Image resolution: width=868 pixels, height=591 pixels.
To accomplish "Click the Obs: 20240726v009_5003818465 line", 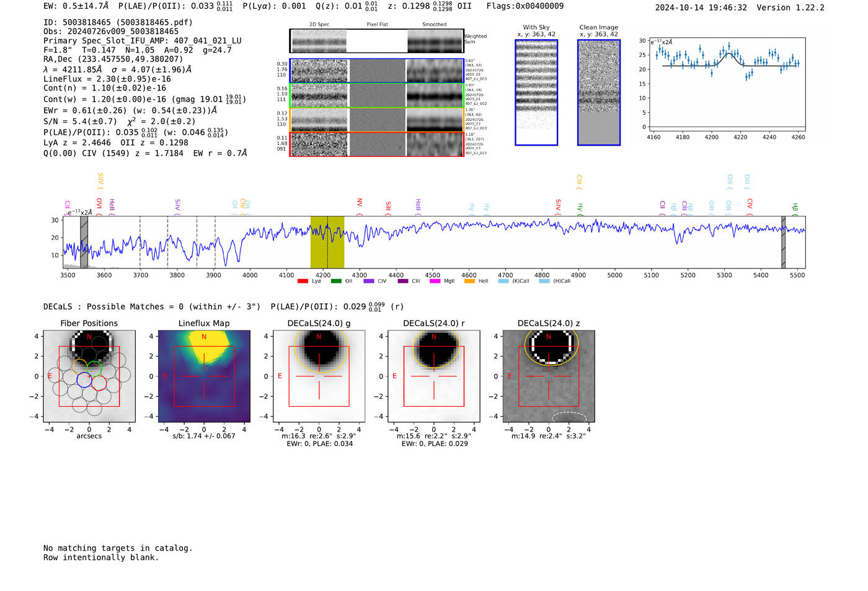I will coord(111,32).
